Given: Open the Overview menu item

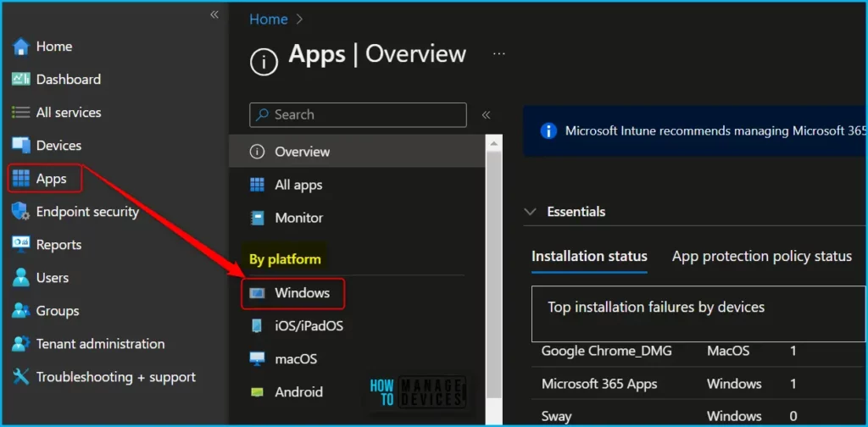Looking at the screenshot, I should click(x=357, y=152).
